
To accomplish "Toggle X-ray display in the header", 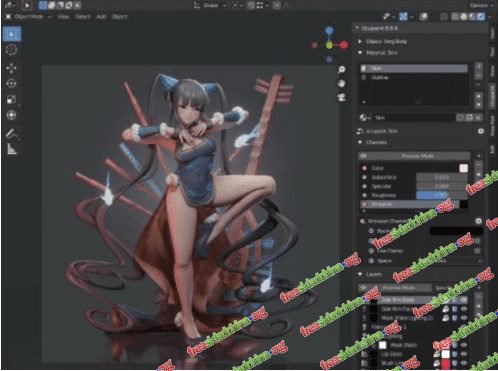I will tap(444, 17).
